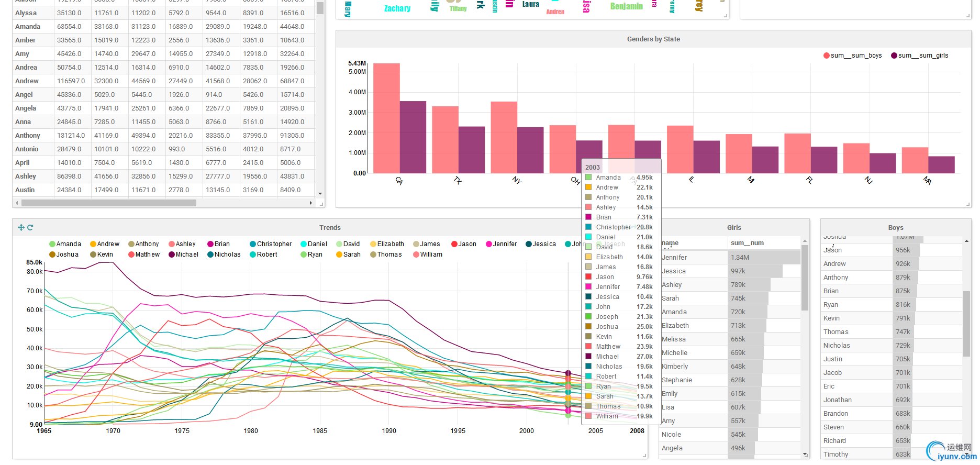Click the move icon on Trends panel
Screen dimensions: 980x465
[21, 227]
